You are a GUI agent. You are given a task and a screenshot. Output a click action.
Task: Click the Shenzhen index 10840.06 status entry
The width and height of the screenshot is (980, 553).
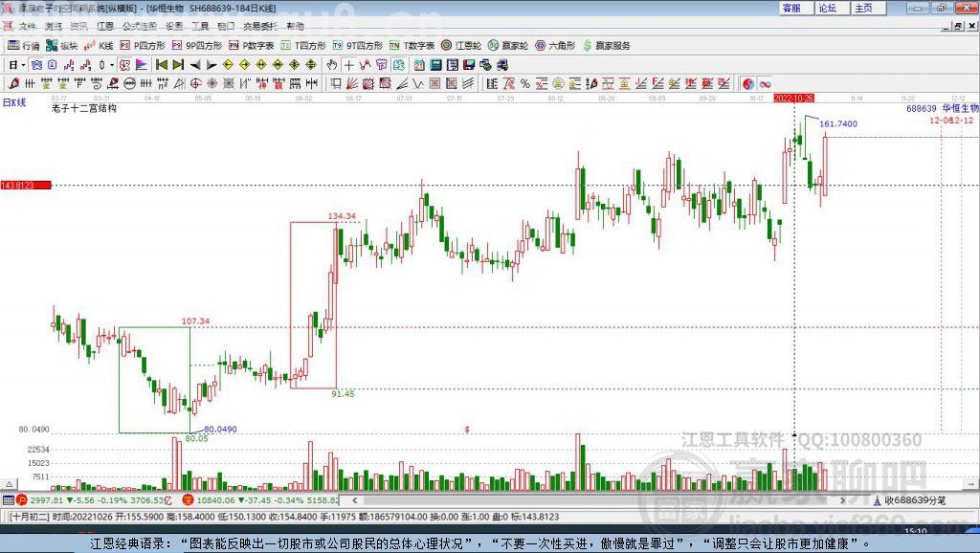261,499
